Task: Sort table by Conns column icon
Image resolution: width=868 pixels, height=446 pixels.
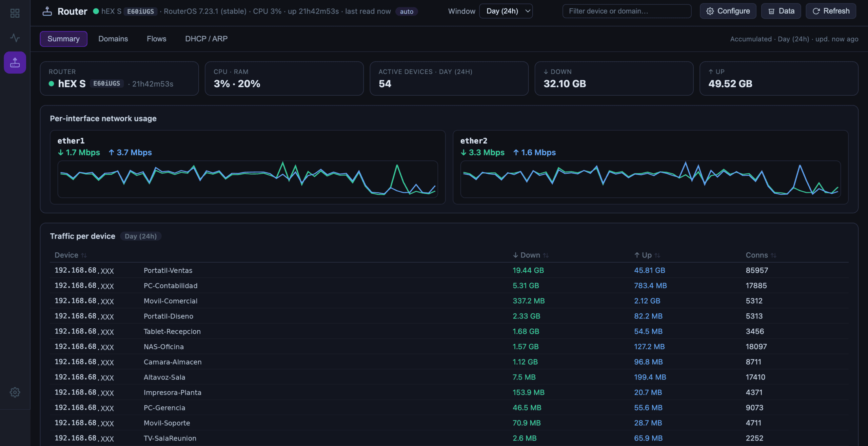Action: (773, 255)
